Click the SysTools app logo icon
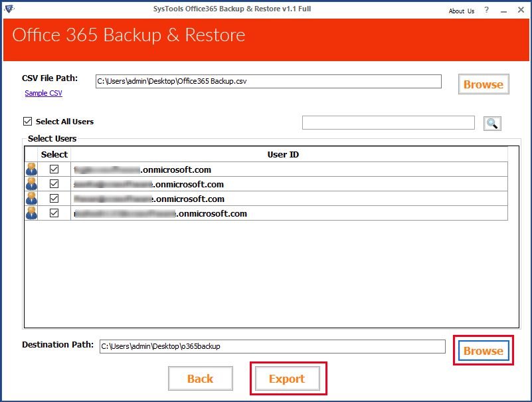 [9, 9]
